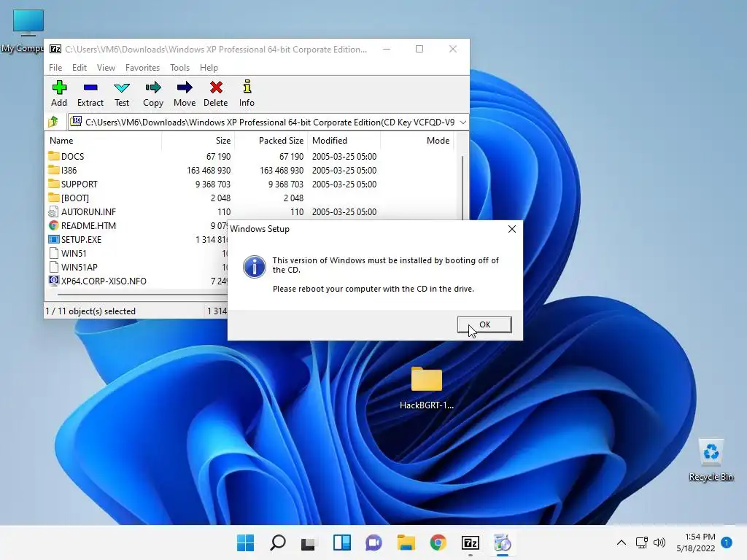Open Task View on taskbar

pyautogui.click(x=309, y=542)
